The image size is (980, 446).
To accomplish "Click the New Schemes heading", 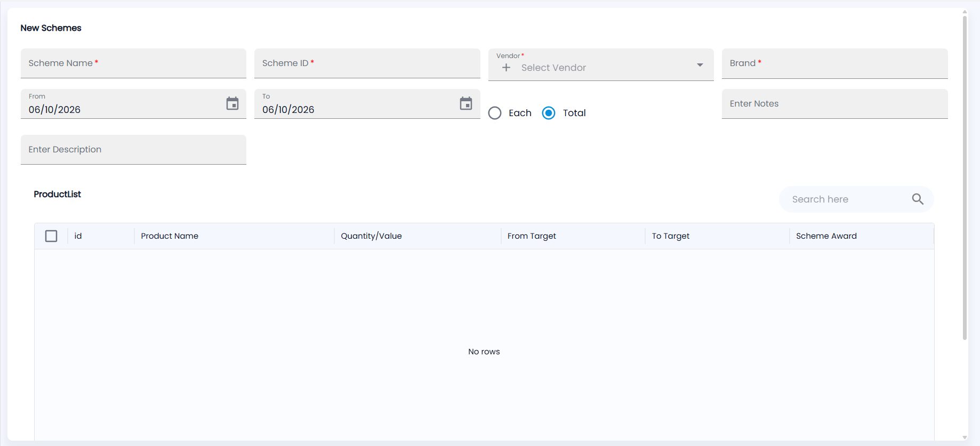I will tap(51, 28).
